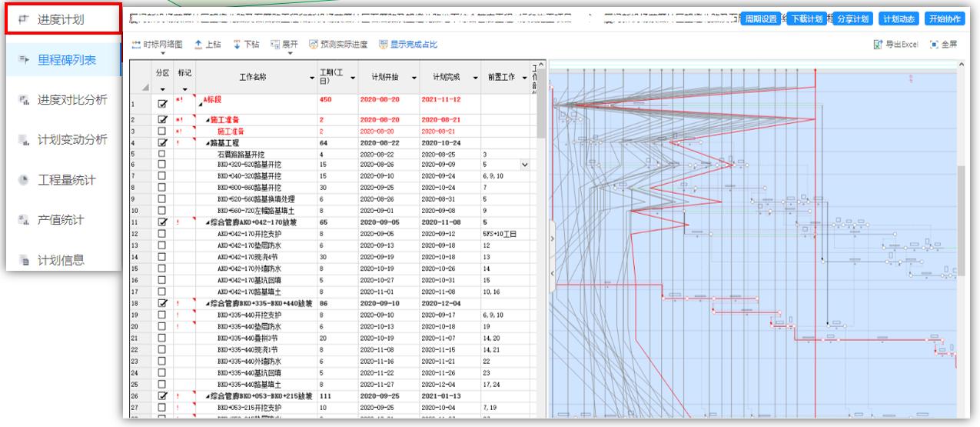The image size is (980, 427).
Task: Collapse the 综合管廊BK0+053-BK0+215放坡 group
Action: [207, 396]
